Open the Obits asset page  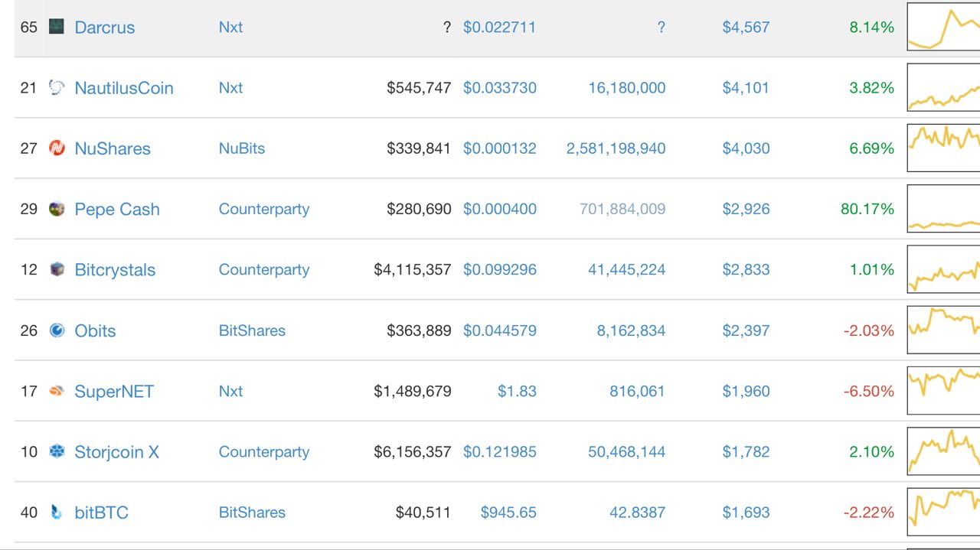pos(95,330)
